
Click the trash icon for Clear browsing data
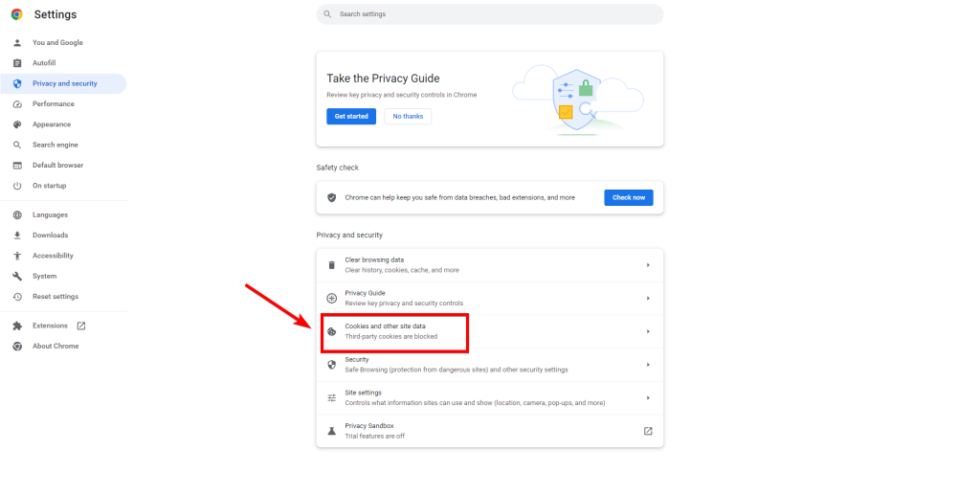pos(332,265)
